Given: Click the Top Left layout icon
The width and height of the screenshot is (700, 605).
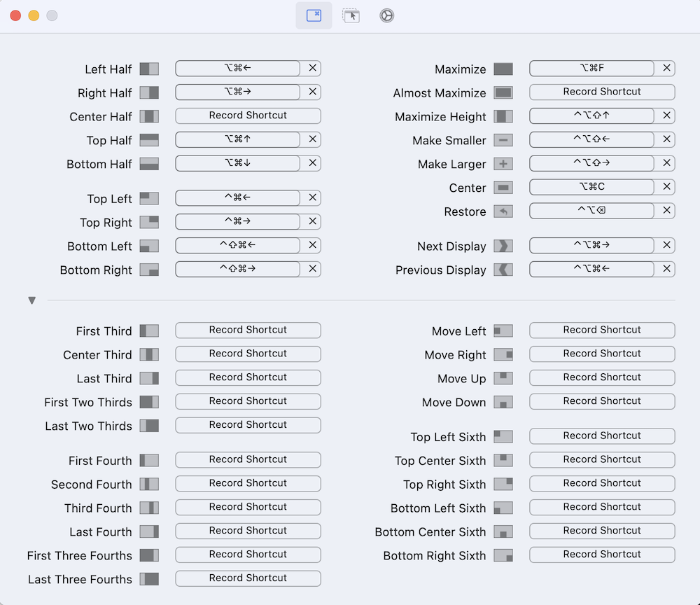Looking at the screenshot, I should point(149,198).
